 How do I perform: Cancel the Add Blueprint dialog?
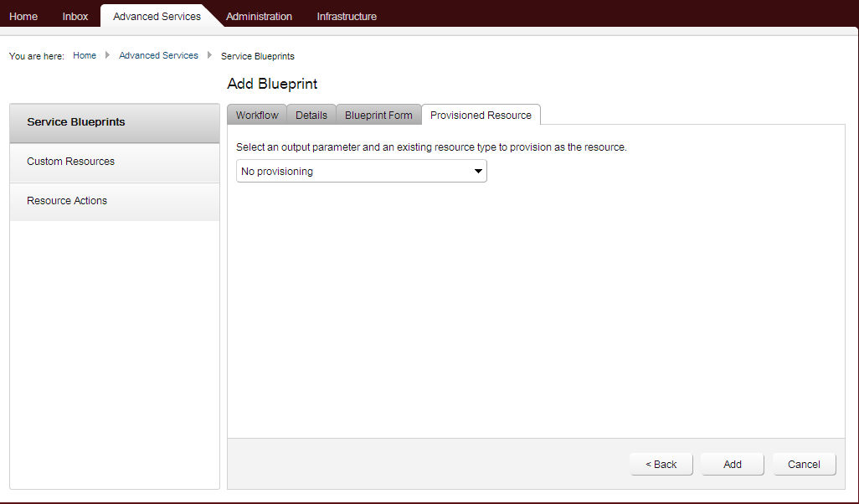[x=803, y=464]
